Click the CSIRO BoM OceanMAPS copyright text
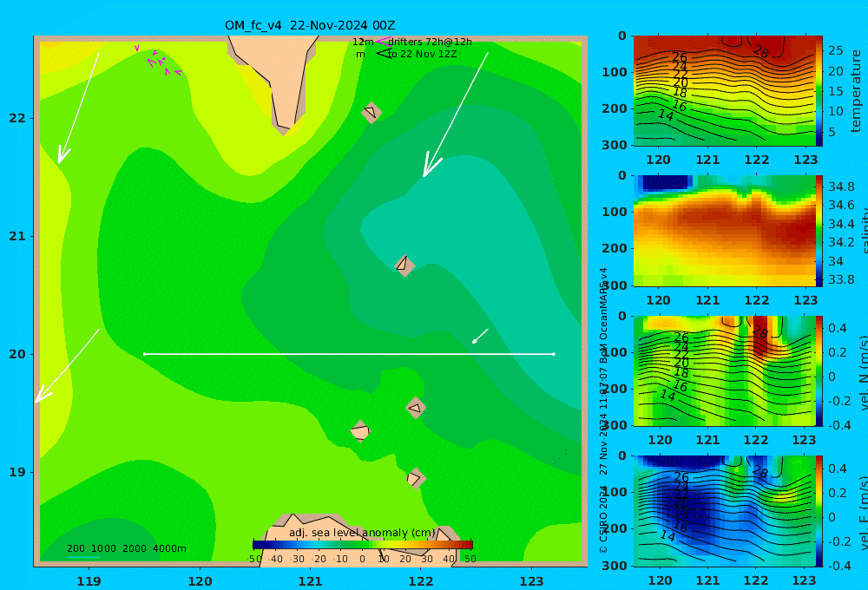Screen dimensions: 868x590 point(603,410)
